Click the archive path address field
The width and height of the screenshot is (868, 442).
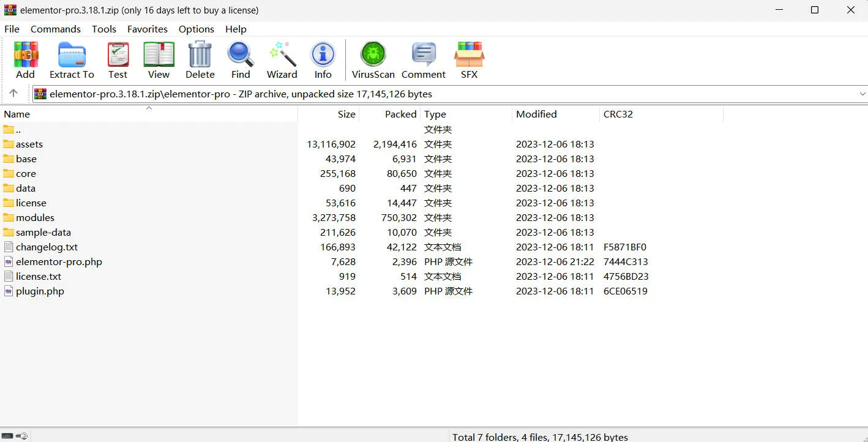(x=450, y=94)
